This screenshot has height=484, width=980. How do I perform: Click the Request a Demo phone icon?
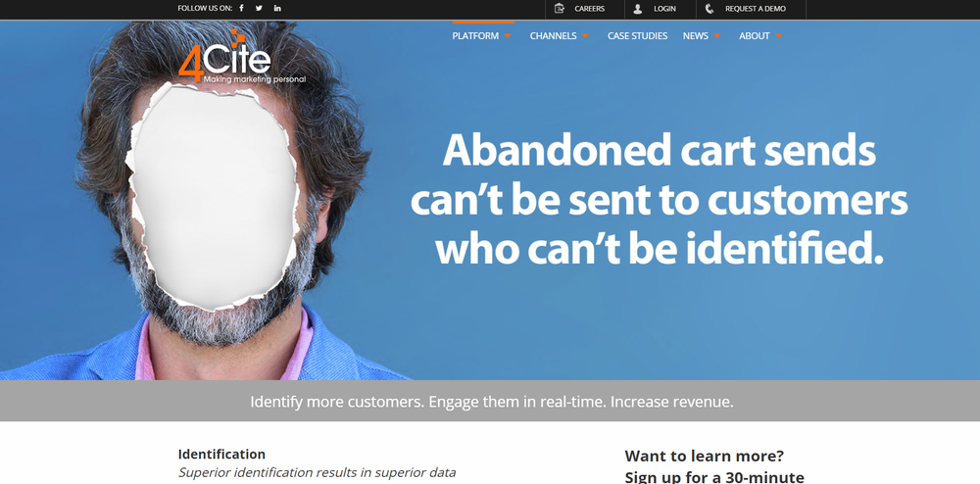(710, 8)
